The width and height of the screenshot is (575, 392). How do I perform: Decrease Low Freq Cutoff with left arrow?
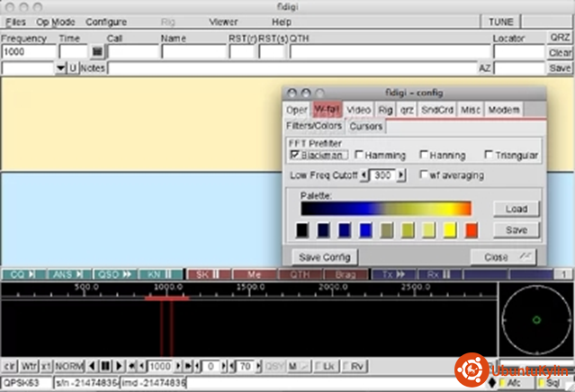click(364, 174)
